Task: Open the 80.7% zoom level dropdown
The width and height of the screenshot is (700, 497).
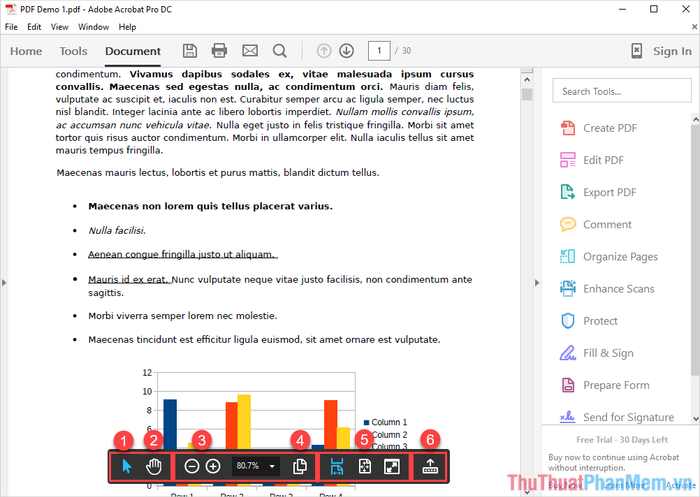Action: pyautogui.click(x=272, y=466)
